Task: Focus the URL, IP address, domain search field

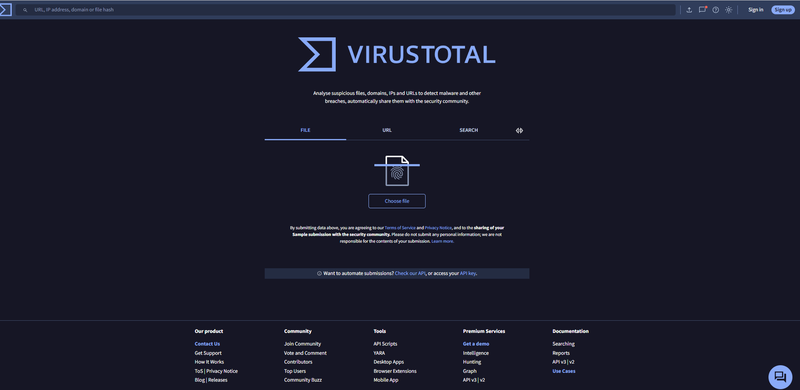Action: pyautogui.click(x=345, y=10)
